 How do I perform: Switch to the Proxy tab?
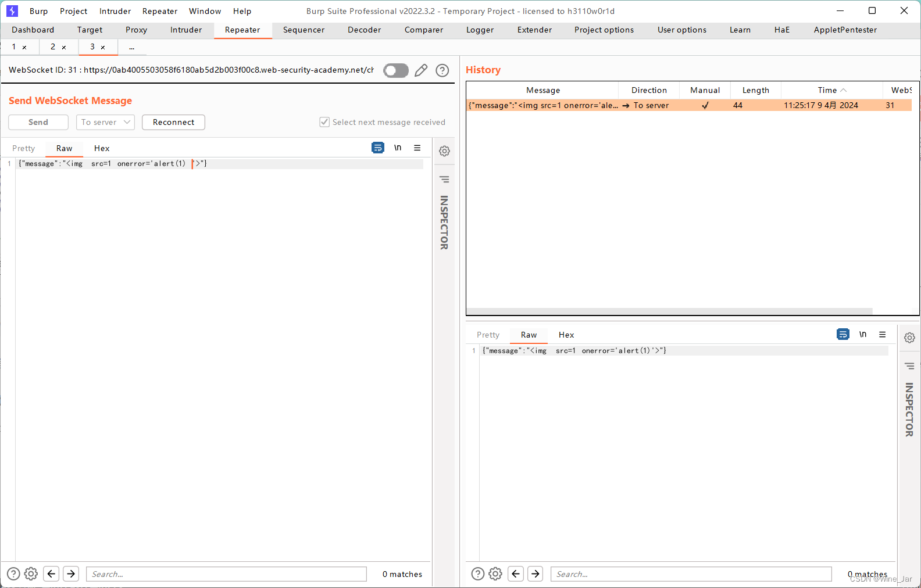(x=137, y=30)
